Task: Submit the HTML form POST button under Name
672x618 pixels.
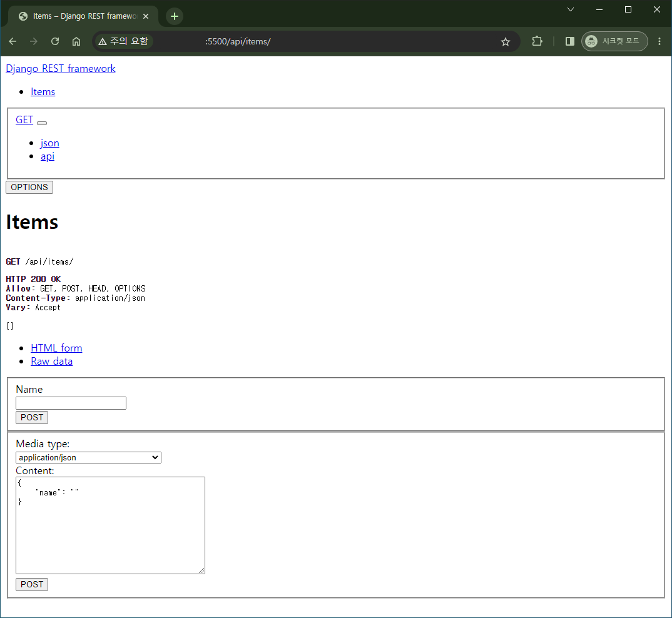Action: tap(32, 417)
